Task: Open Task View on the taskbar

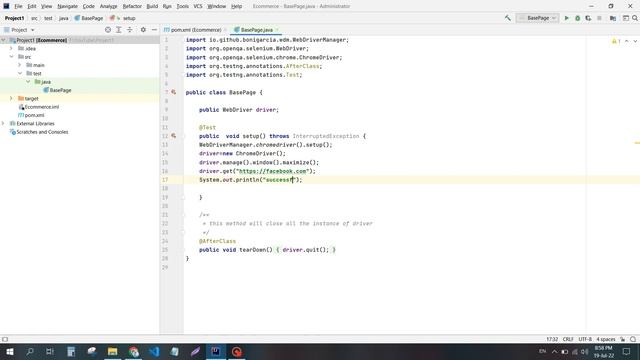Action: (x=50, y=351)
